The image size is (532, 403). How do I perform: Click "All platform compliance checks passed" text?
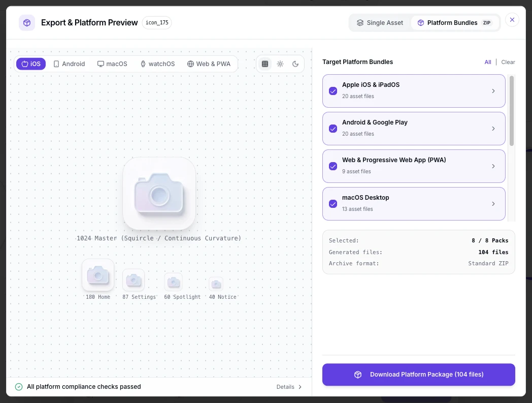tap(84, 387)
